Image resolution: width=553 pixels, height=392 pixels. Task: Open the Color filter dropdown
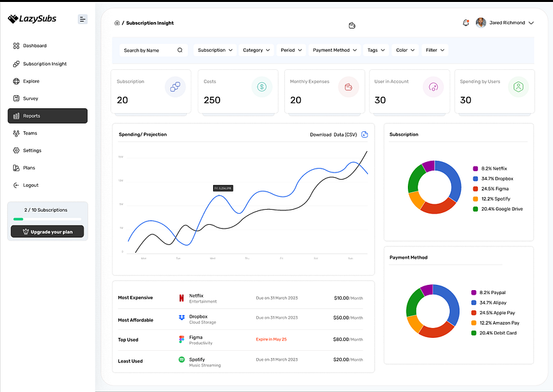(x=405, y=50)
